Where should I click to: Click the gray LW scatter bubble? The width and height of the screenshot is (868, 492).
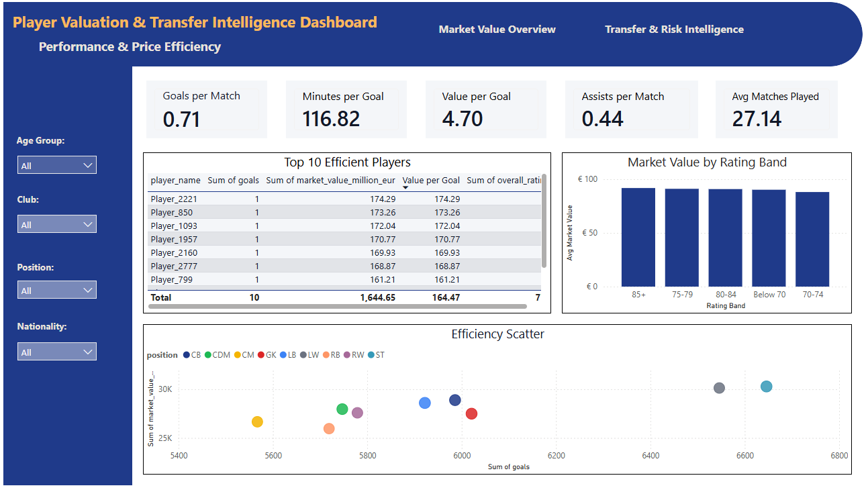[719, 388]
